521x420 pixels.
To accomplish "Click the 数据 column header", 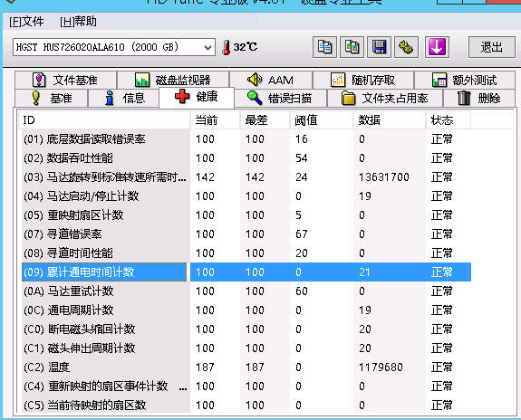I will [x=389, y=119].
